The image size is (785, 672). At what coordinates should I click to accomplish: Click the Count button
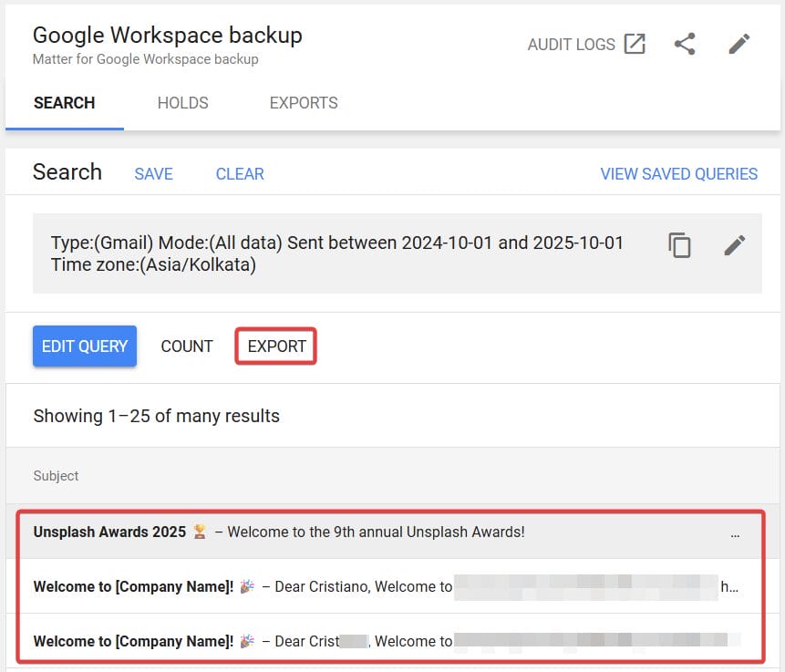(187, 346)
